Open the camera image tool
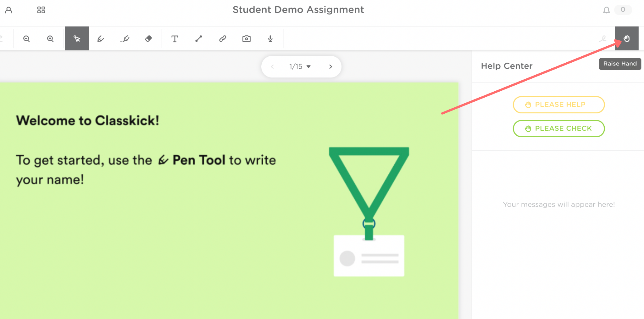 pyautogui.click(x=247, y=39)
